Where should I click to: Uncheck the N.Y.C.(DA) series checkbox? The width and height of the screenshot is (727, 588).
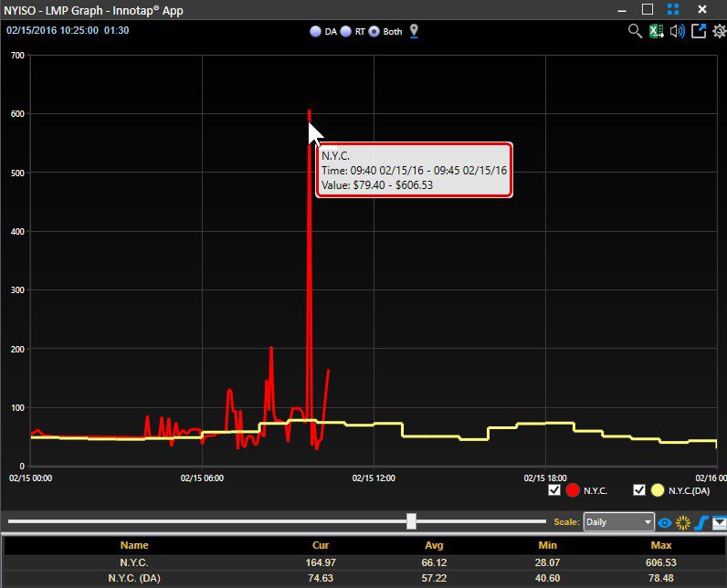pos(639,489)
